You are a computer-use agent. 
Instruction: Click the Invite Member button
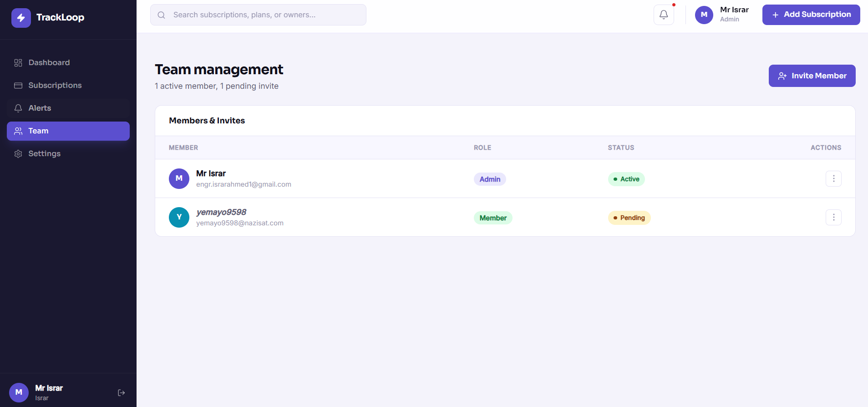812,76
